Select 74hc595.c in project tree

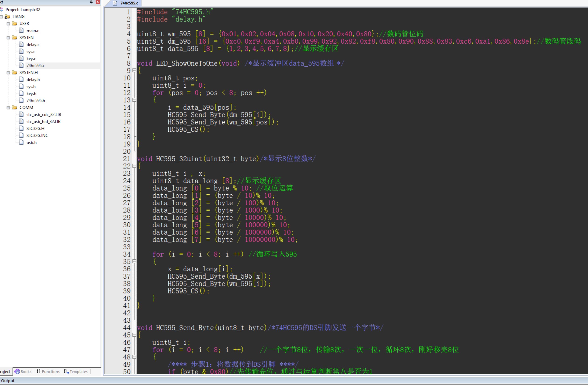pos(36,65)
